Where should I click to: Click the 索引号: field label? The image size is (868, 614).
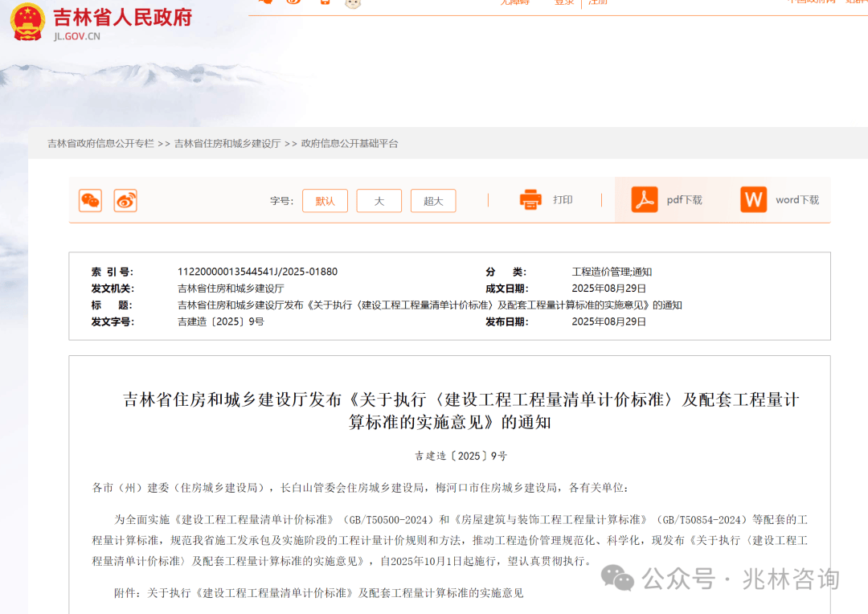113,272
